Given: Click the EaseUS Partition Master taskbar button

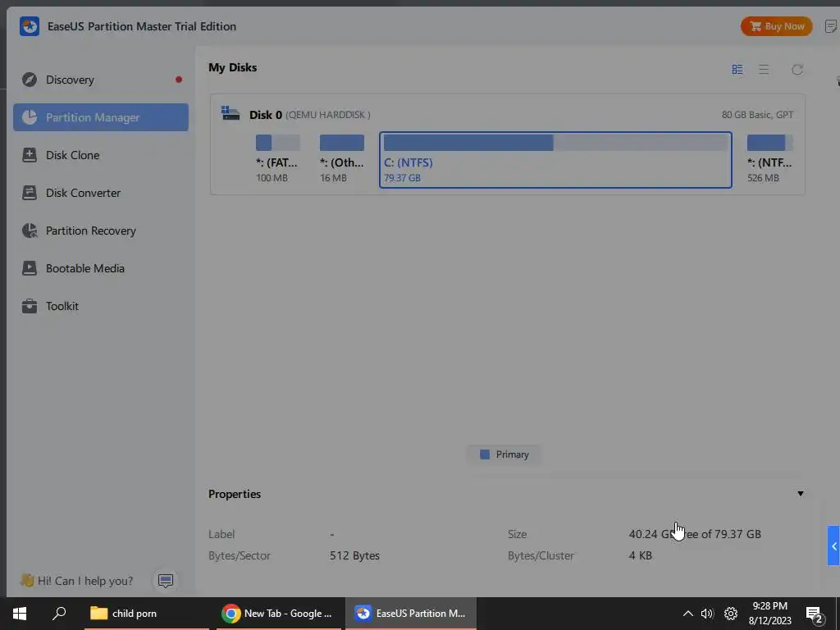Looking at the screenshot, I should tap(411, 614).
